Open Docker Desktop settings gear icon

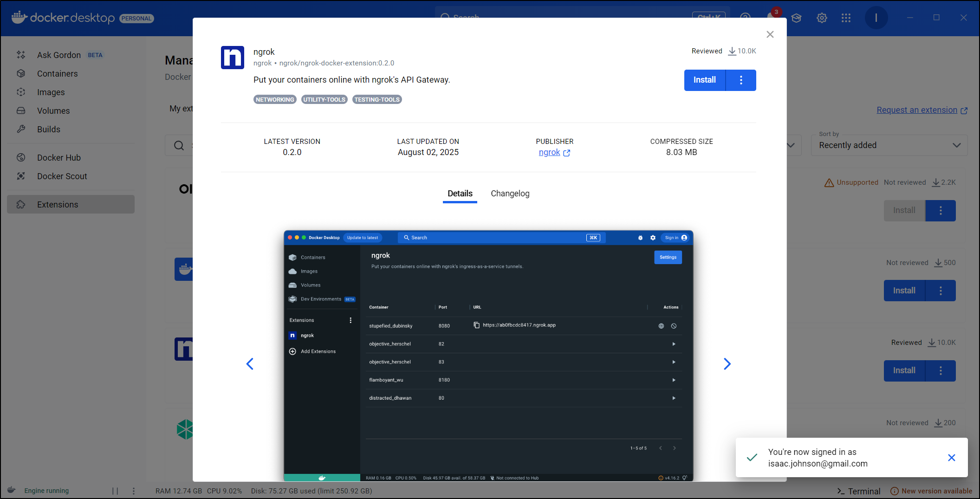pos(822,18)
